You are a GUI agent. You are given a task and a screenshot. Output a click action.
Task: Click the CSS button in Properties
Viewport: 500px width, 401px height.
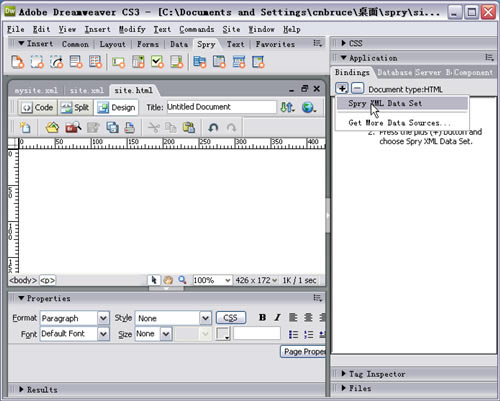pos(231,318)
